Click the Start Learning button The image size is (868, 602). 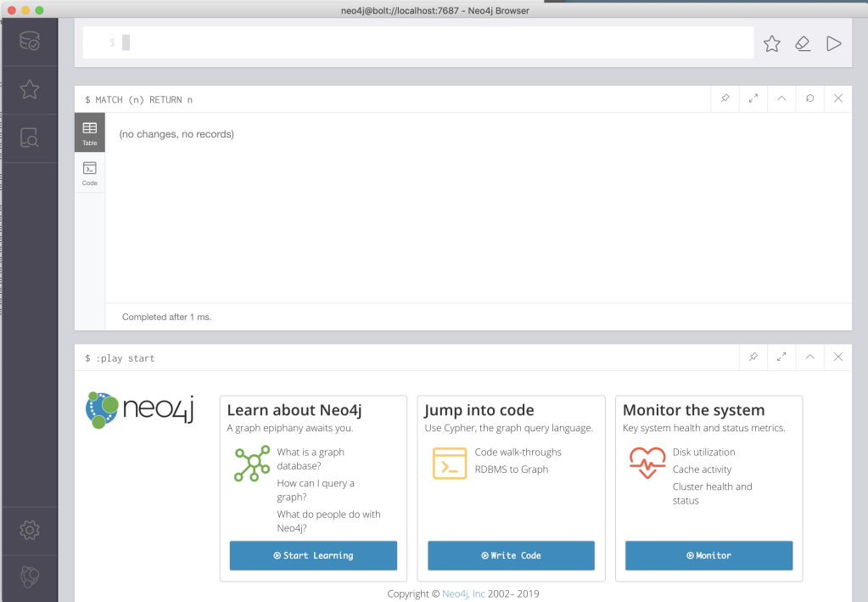pyautogui.click(x=313, y=555)
